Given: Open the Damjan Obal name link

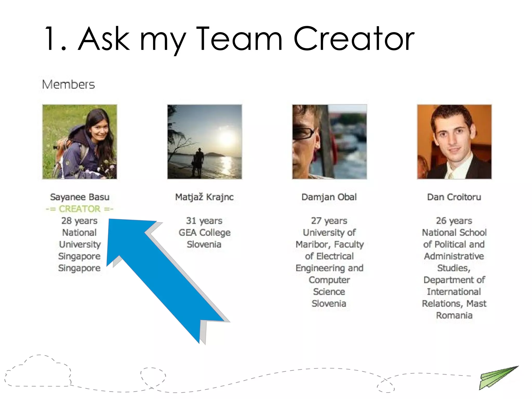Looking at the screenshot, I should [329, 197].
